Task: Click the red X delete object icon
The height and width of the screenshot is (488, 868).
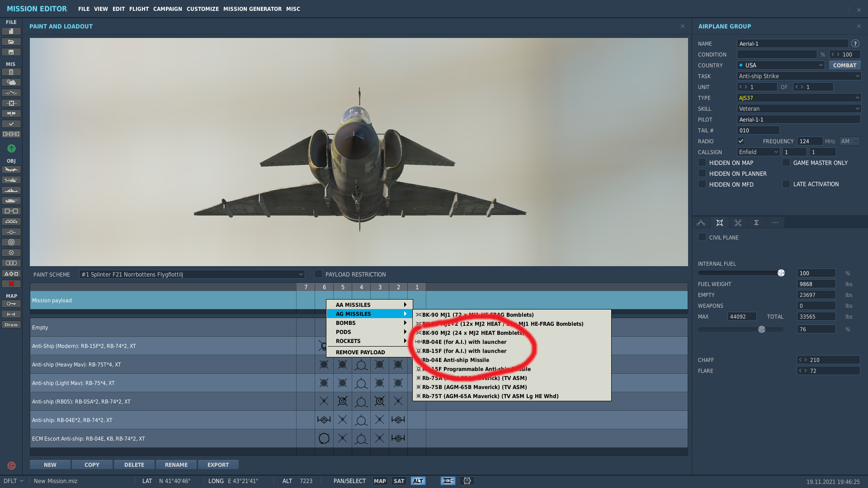Action: (x=11, y=284)
